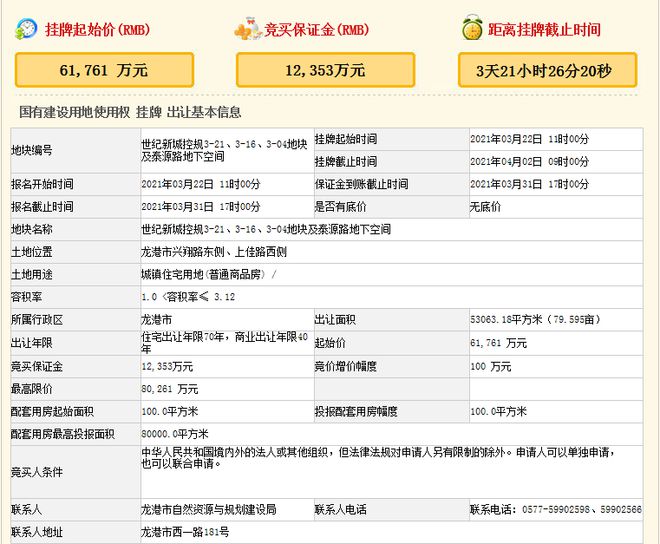Click the alarm clock icon beside 距离挂牌截止时间
Image resolution: width=660 pixels, height=544 pixels.
point(472,29)
